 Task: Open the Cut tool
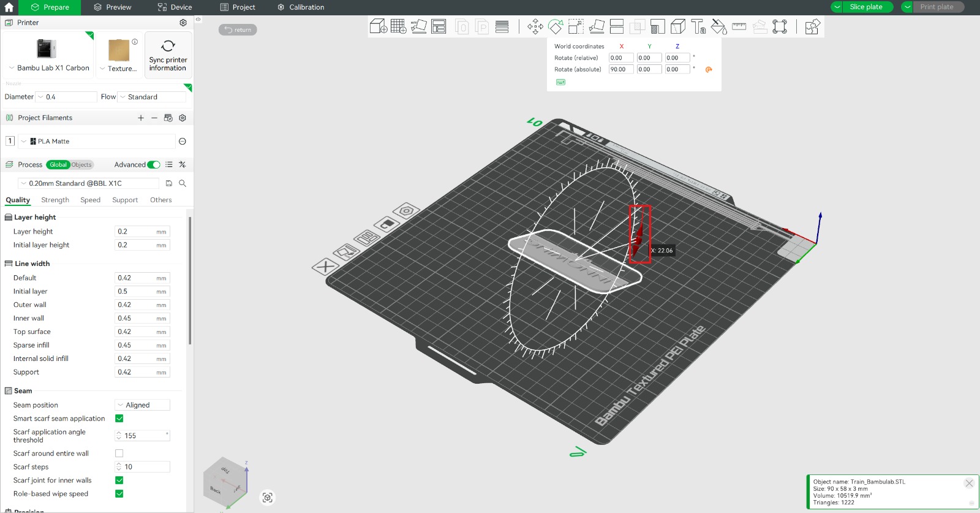click(x=617, y=26)
